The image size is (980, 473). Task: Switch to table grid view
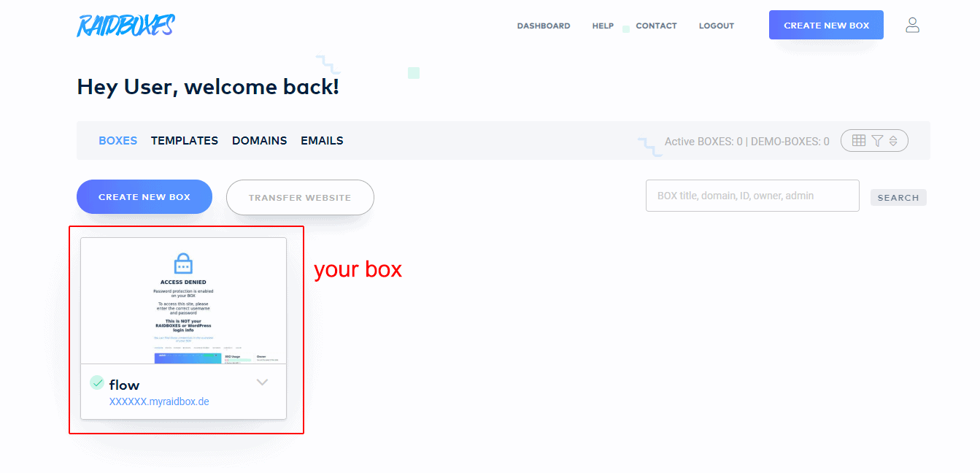pos(859,141)
